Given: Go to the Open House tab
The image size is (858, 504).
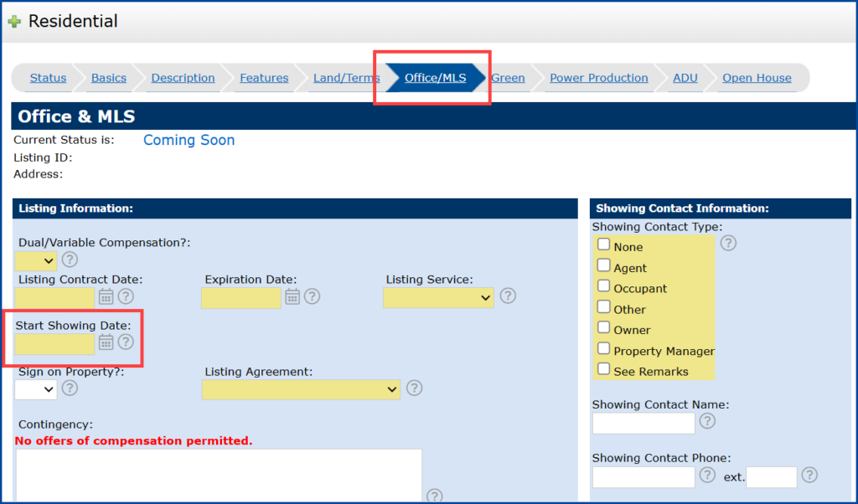Looking at the screenshot, I should 756,77.
